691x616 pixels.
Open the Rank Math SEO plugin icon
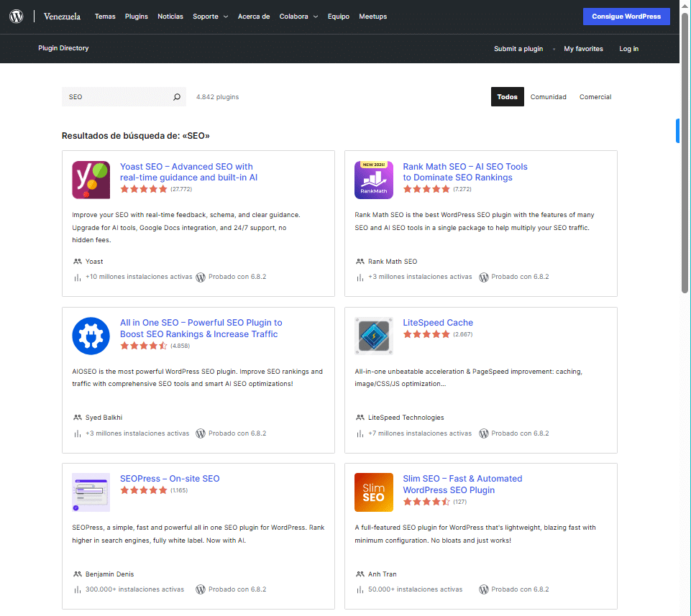coord(374,180)
